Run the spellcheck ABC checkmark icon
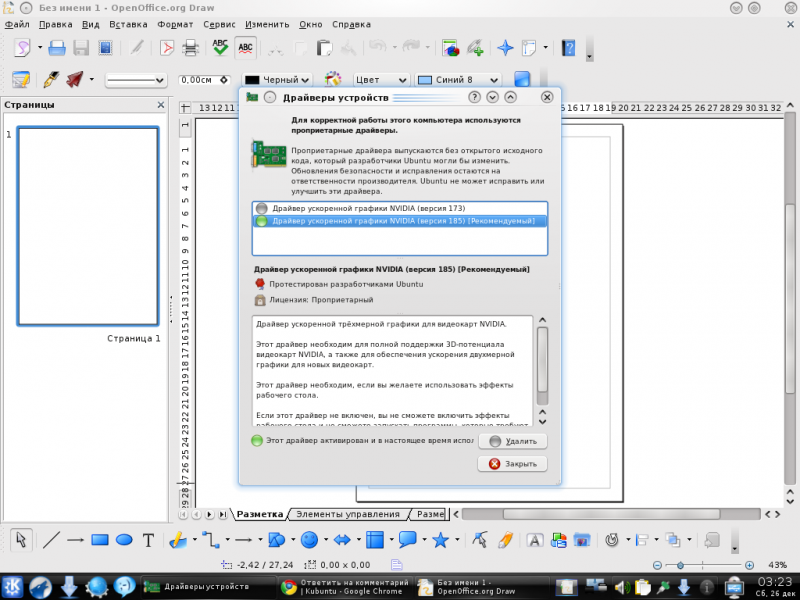 coord(220,47)
